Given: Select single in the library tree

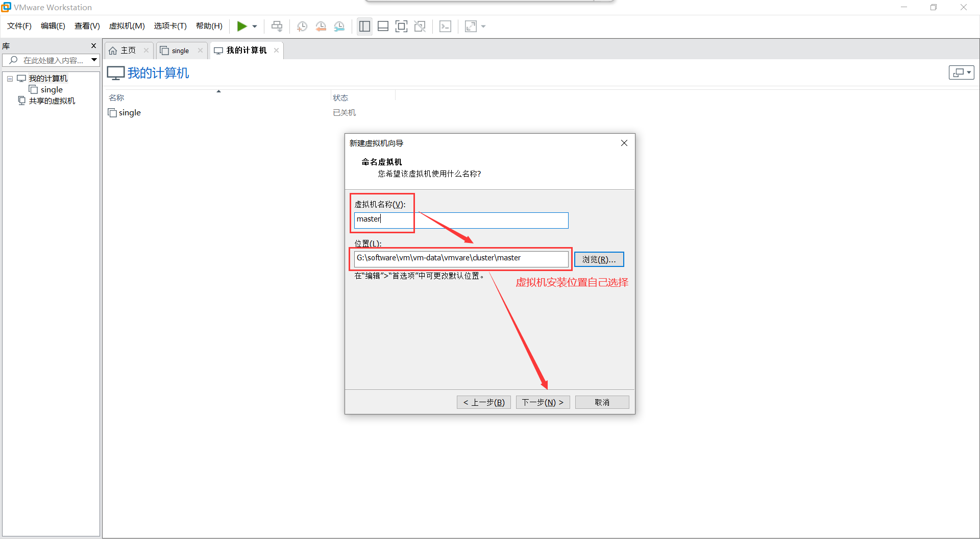Looking at the screenshot, I should (x=52, y=90).
